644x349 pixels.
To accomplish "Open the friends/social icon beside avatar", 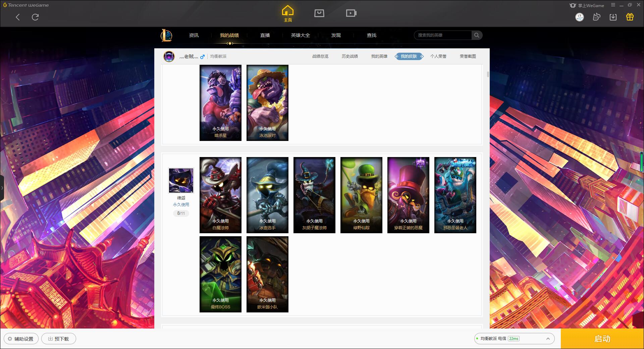I will click(x=596, y=17).
